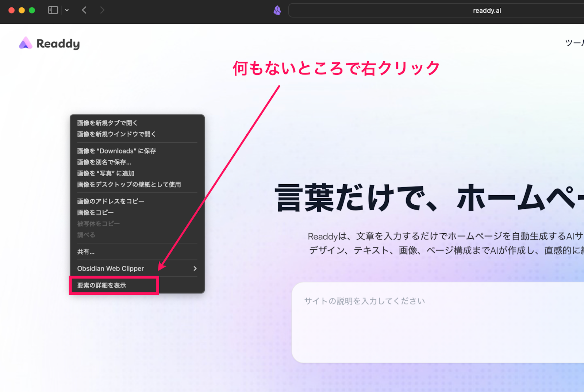Expand the Obsidian Web Clipper submenu

110,268
